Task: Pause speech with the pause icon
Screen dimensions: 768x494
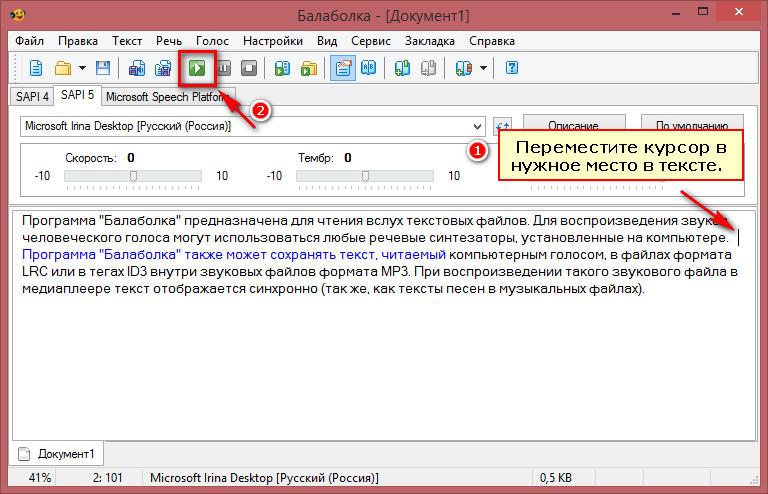Action: [x=224, y=68]
